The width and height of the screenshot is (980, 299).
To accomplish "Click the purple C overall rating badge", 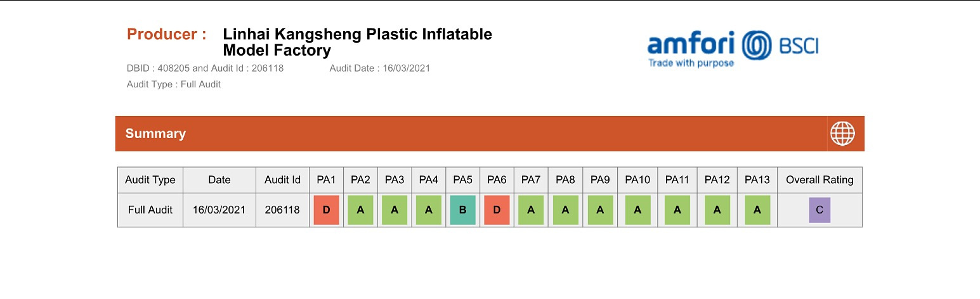I will [820, 210].
